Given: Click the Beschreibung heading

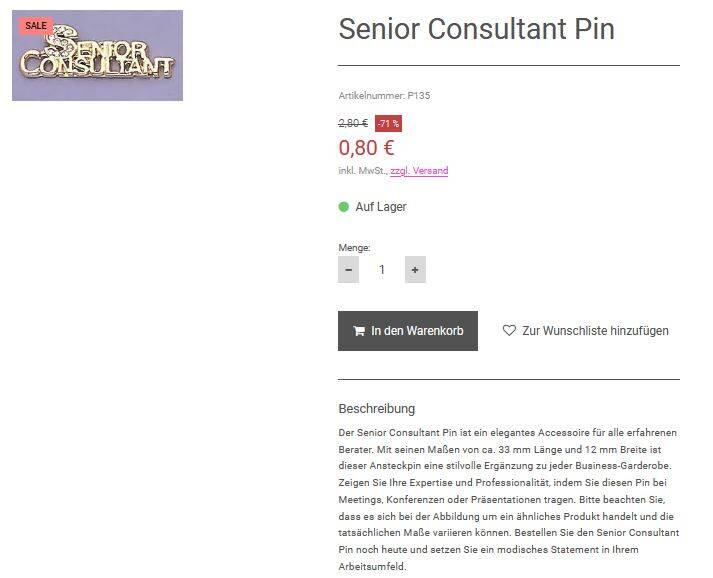Looking at the screenshot, I should point(376,408).
